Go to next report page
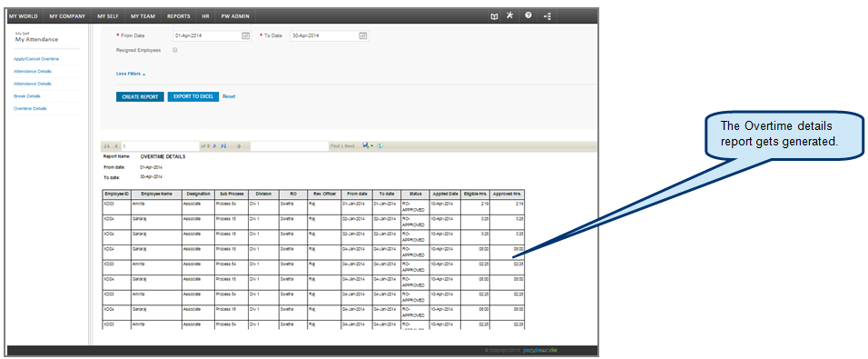 coord(215,145)
